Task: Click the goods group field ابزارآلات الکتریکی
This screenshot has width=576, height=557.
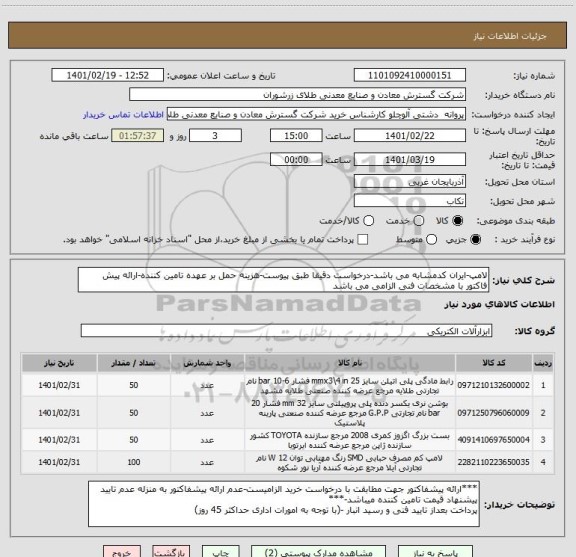Action: coord(286,331)
